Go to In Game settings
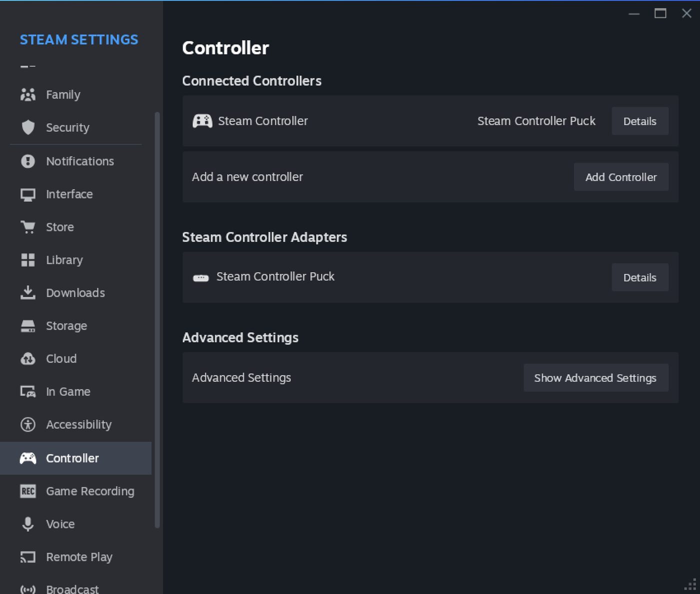This screenshot has height=594, width=700. [x=75, y=392]
